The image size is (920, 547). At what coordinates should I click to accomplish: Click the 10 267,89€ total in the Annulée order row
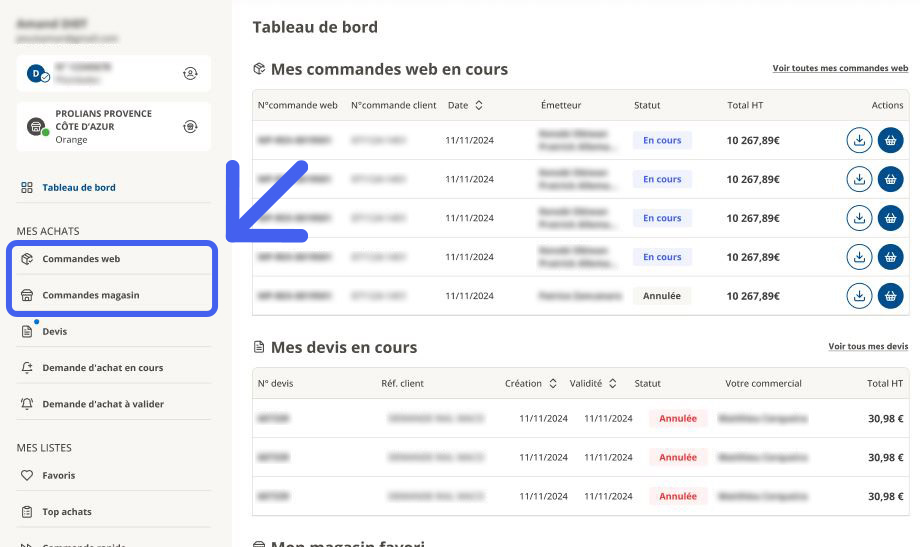pyautogui.click(x=753, y=296)
